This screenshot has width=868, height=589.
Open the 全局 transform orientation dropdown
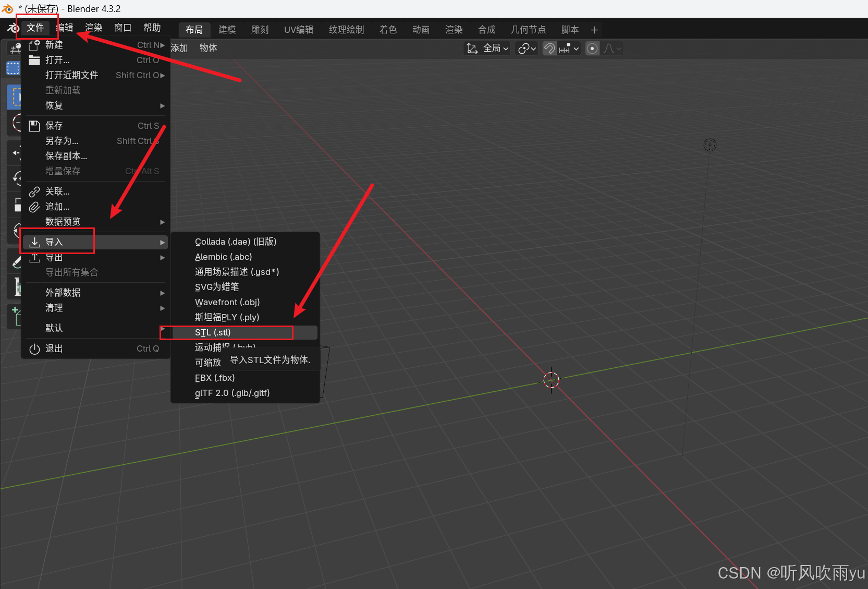click(487, 49)
